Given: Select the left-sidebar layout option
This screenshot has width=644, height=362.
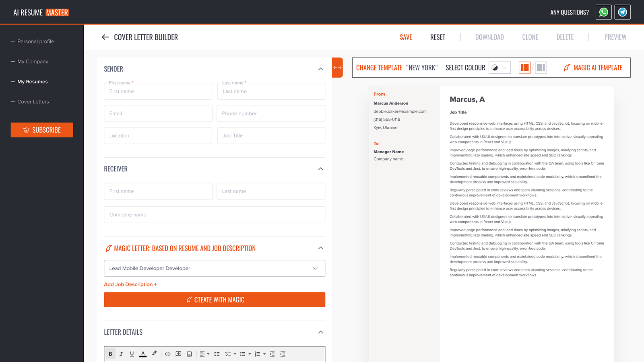Looking at the screenshot, I should (x=524, y=68).
